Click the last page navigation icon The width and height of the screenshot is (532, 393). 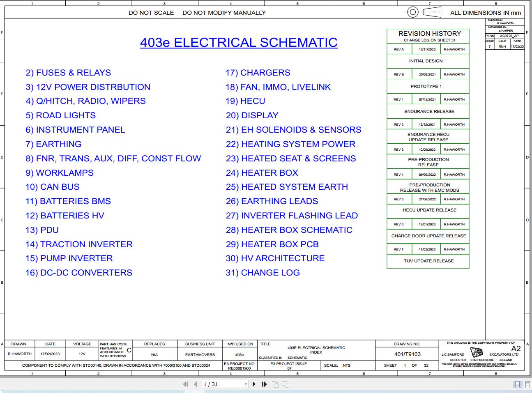coord(264,384)
